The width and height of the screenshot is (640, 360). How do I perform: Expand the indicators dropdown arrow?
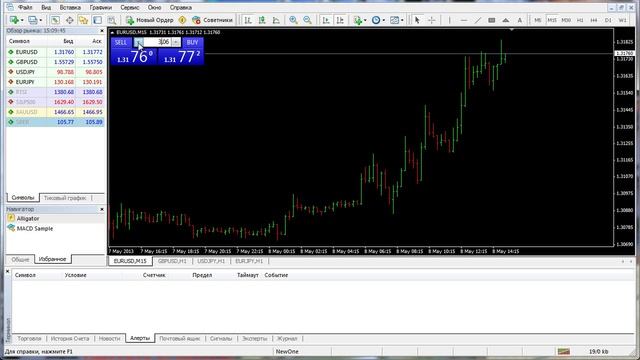(x=365, y=20)
